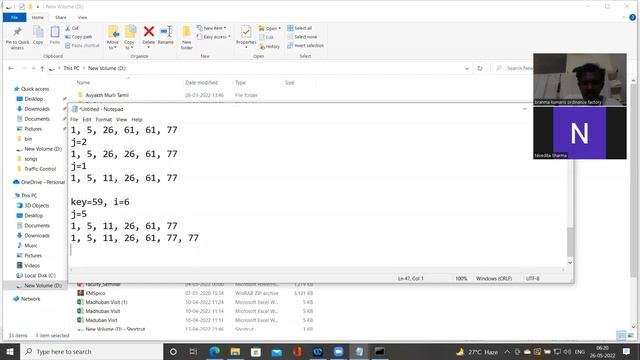Sort by the Type column header
Screen dimensions: 640x360
240,82
